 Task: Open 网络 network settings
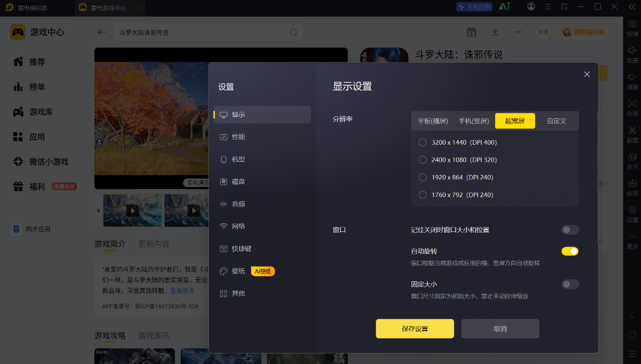pyautogui.click(x=262, y=226)
